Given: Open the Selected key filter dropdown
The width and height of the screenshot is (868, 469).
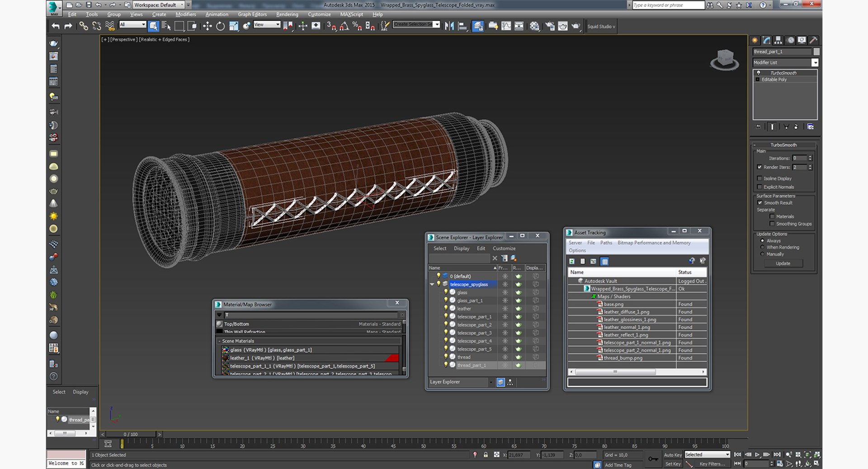Looking at the screenshot, I should (707, 455).
